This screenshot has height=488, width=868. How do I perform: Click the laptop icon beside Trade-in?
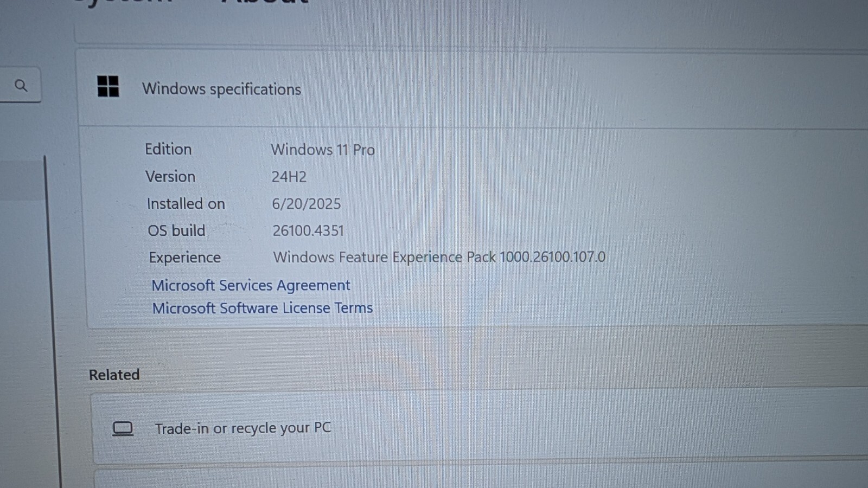pyautogui.click(x=123, y=429)
